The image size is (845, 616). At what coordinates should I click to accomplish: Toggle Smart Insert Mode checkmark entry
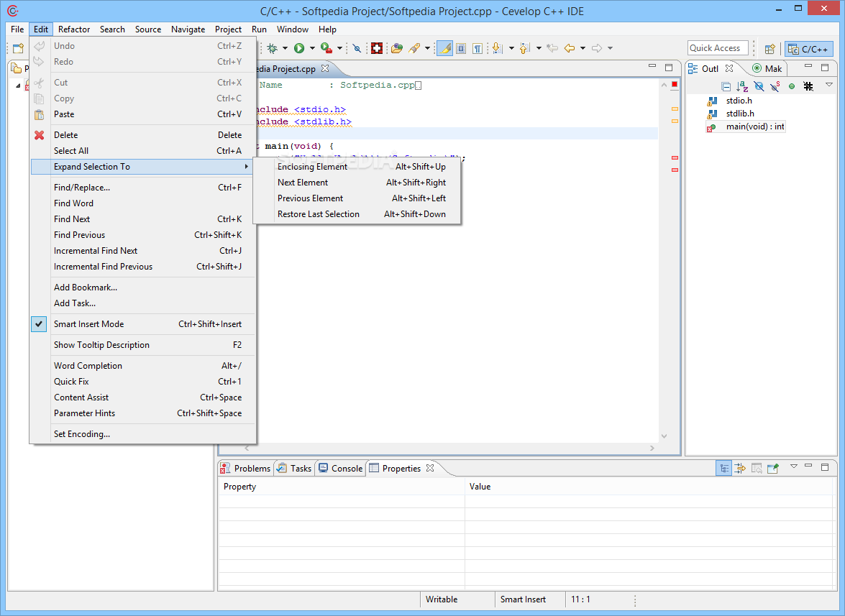[x=143, y=324]
